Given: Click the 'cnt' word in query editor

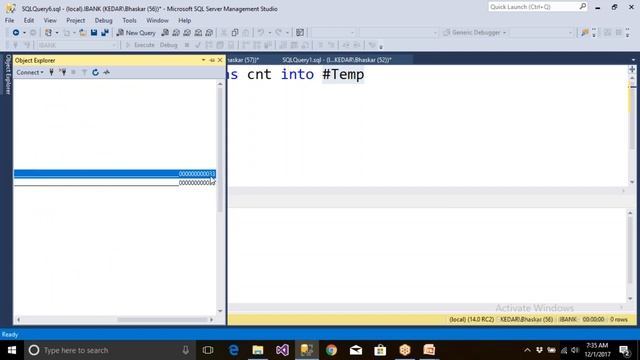Looking at the screenshot, I should click(259, 75).
